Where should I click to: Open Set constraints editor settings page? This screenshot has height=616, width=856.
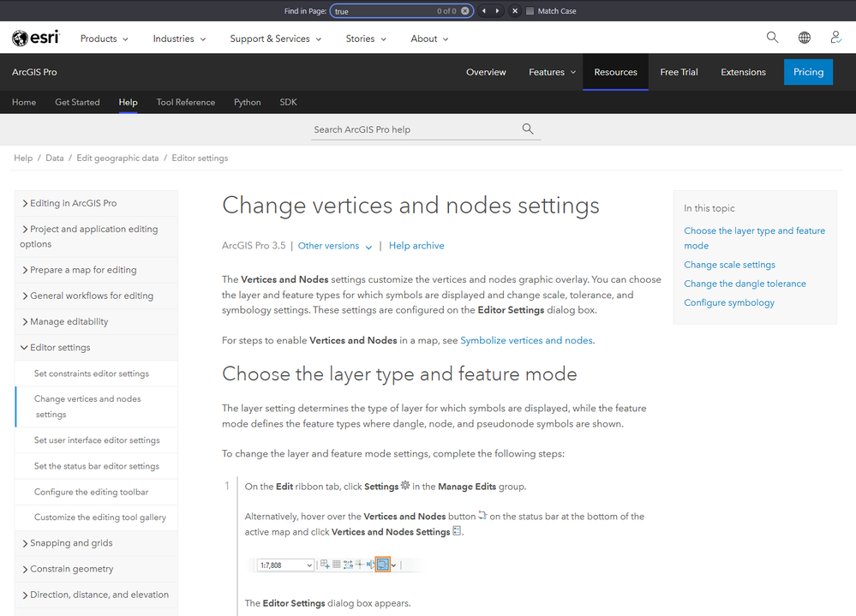(92, 374)
